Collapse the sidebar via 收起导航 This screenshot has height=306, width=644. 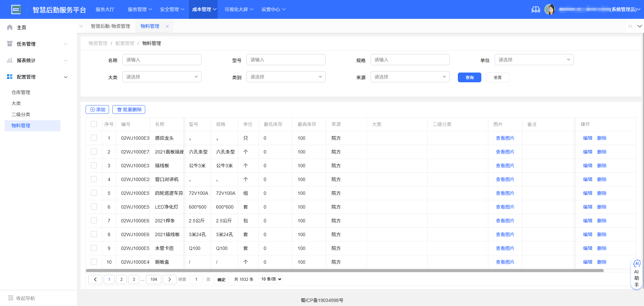pyautogui.click(x=21, y=298)
